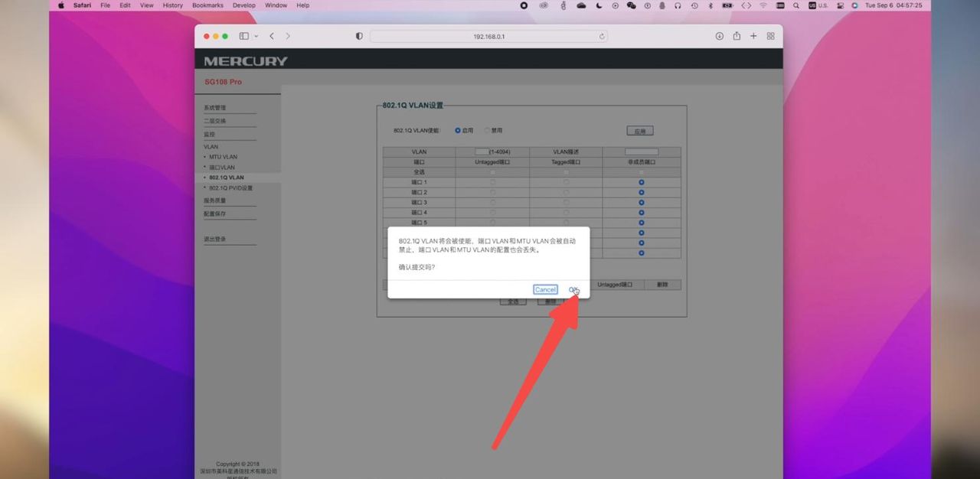Open the Window menu
Viewport: 980px width, 479px height.
point(276,5)
